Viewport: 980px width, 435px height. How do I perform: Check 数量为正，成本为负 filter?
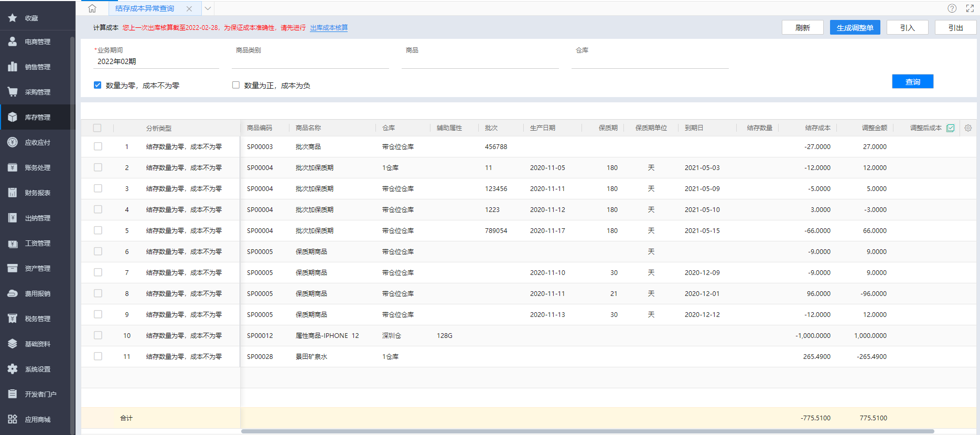(236, 85)
